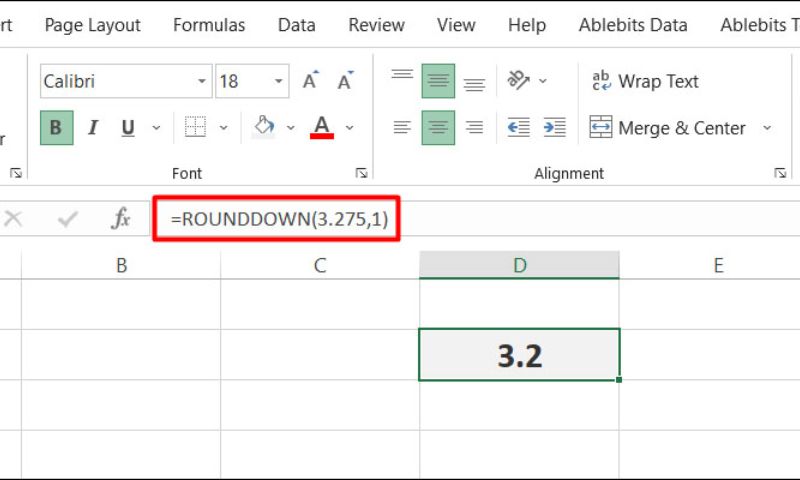This screenshot has width=800, height=480.
Task: Click Wrap Text button
Action: (x=645, y=81)
